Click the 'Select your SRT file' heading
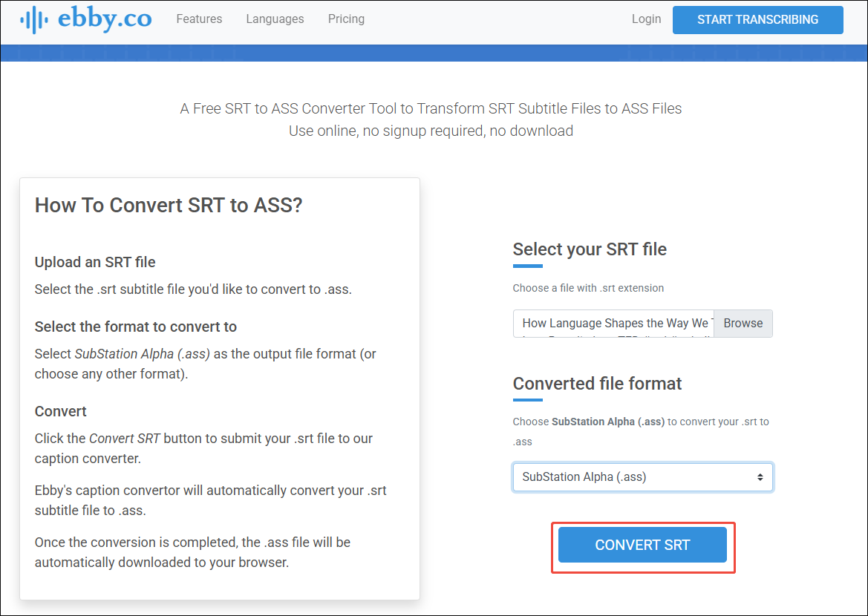 pos(590,249)
